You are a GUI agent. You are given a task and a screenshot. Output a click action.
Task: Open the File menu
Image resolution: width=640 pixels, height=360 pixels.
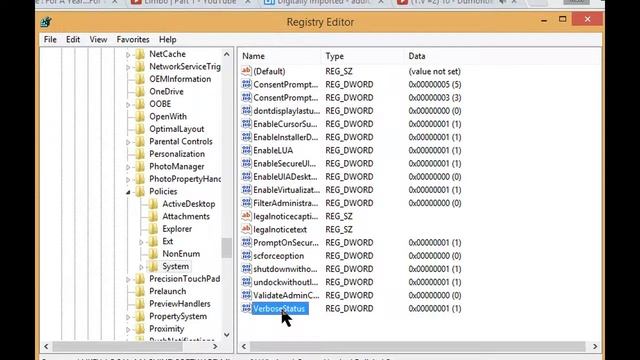pyautogui.click(x=50, y=40)
